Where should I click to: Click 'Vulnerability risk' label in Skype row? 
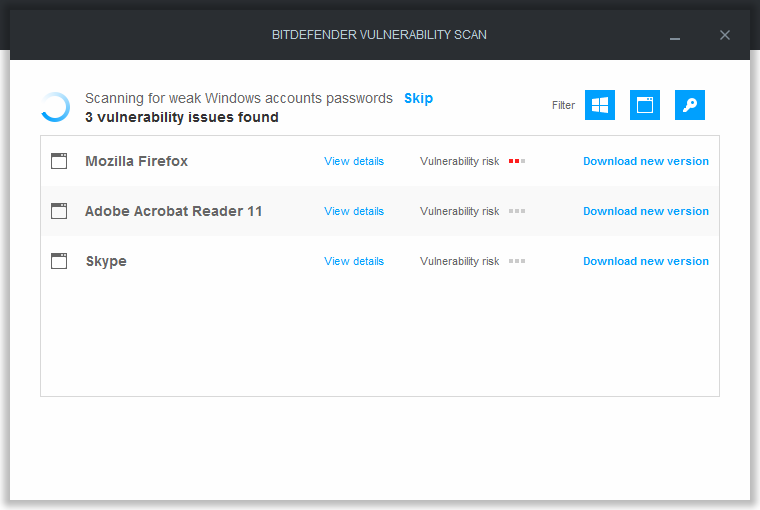pyautogui.click(x=459, y=261)
